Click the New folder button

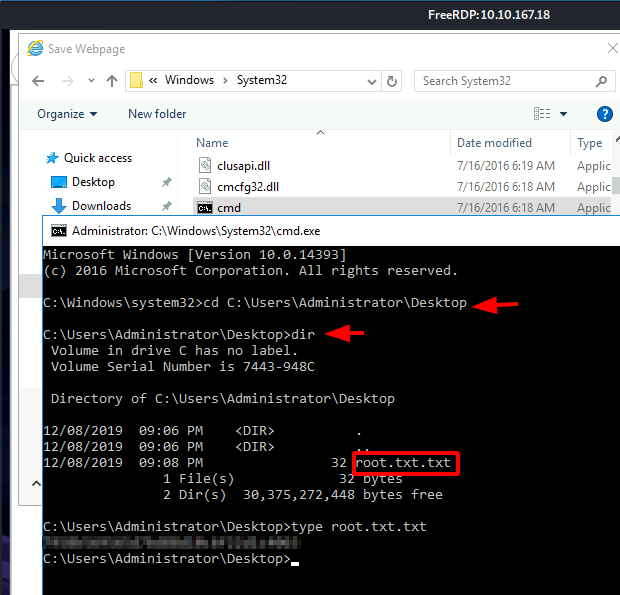pyautogui.click(x=157, y=114)
